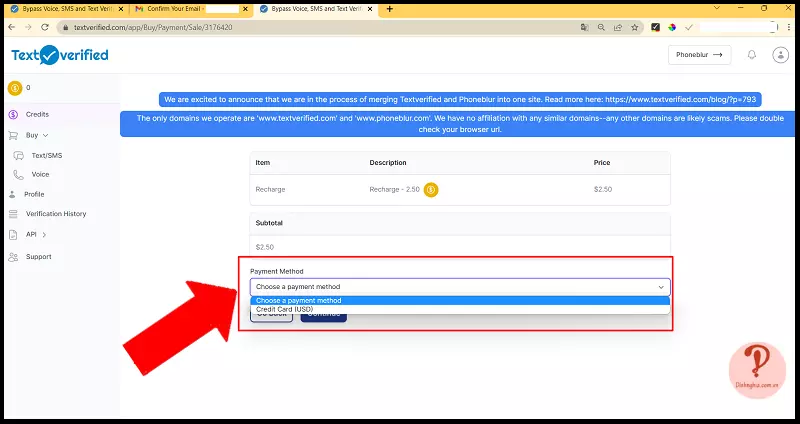Click the Text/SMS chat bubble icon
This screenshot has height=424, width=800.
click(x=19, y=156)
